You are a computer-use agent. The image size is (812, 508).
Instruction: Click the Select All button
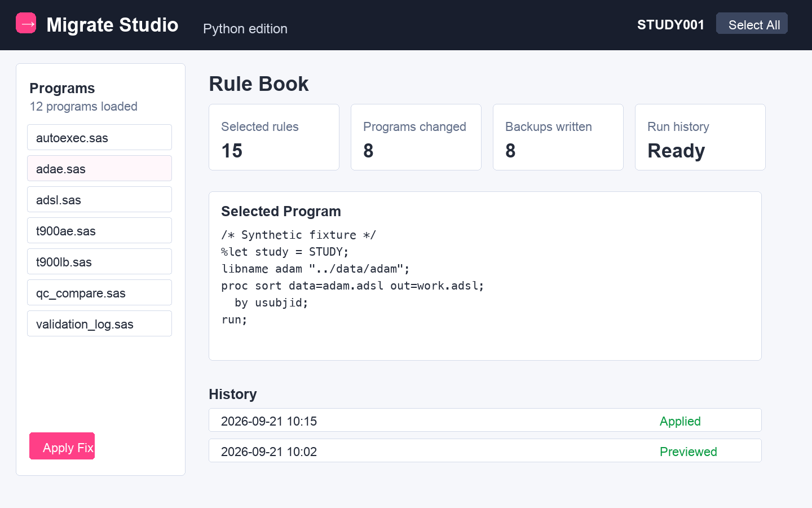coord(752,24)
